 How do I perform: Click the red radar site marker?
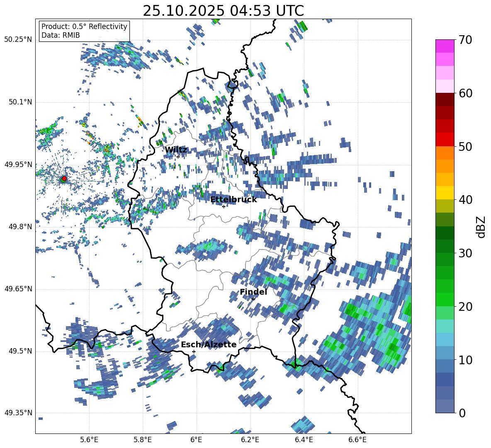(x=64, y=178)
